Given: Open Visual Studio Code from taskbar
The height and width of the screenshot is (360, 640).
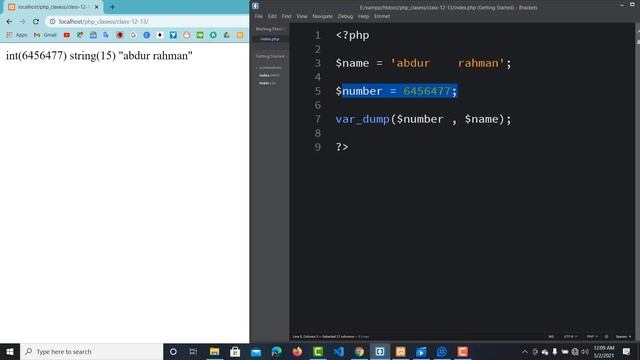Looking at the screenshot, I should click(338, 352).
